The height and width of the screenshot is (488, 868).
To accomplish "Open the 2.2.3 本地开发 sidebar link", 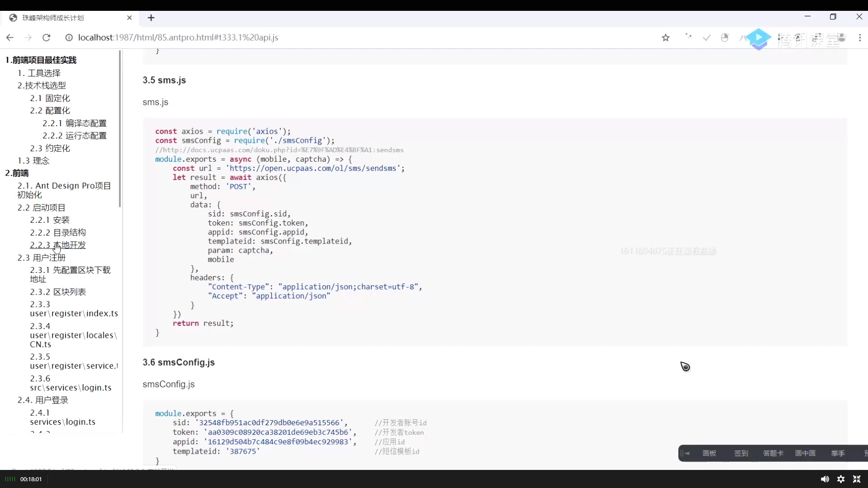I will (58, 245).
